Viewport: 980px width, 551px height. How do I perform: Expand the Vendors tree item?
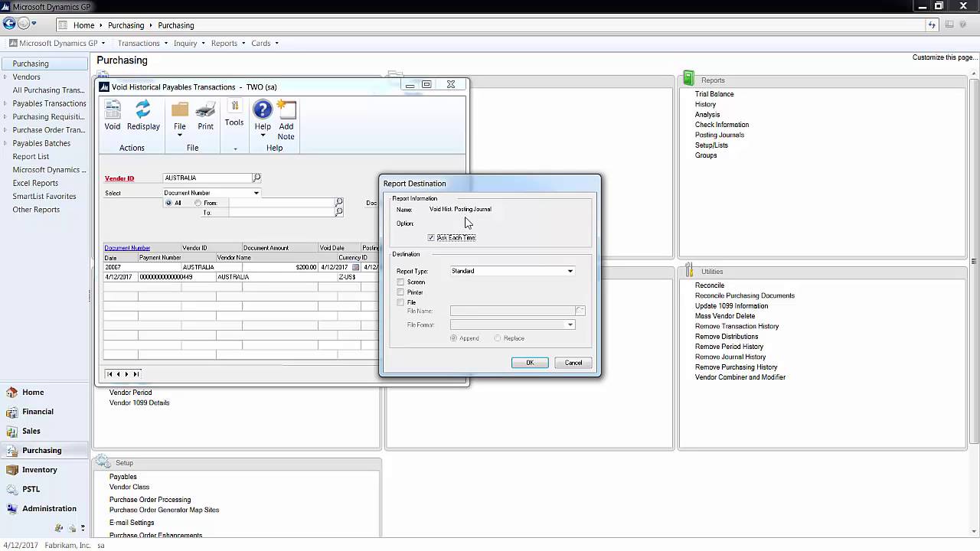point(5,77)
